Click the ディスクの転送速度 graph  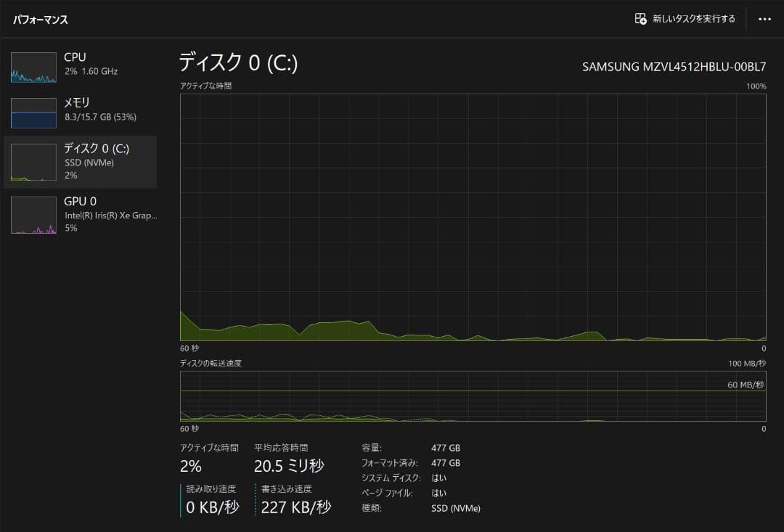[x=472, y=396]
